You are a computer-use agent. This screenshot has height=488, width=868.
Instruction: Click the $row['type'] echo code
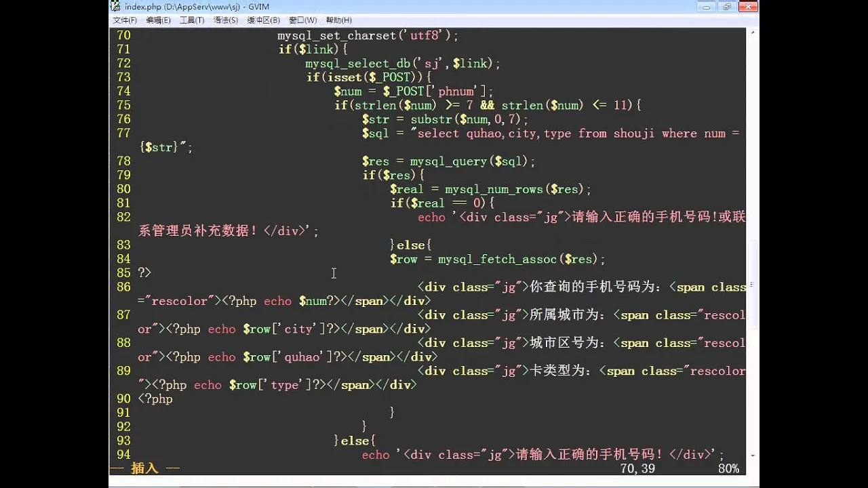(239, 385)
